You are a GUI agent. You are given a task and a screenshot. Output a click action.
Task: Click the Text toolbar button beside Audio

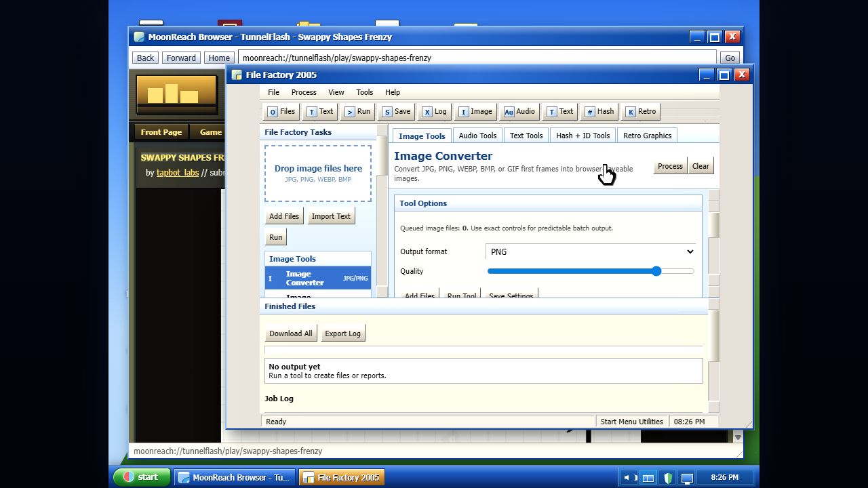point(560,112)
